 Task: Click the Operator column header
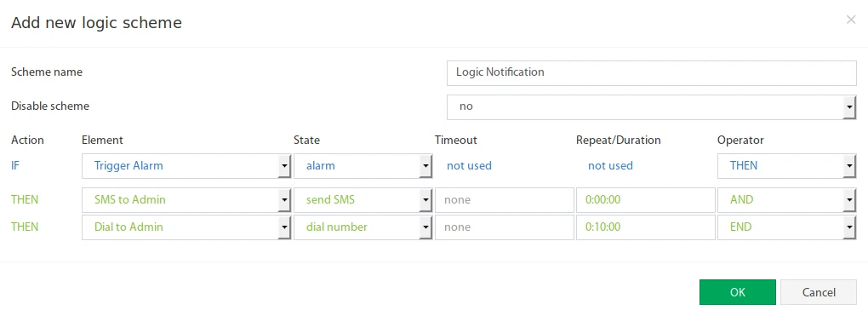tap(740, 141)
